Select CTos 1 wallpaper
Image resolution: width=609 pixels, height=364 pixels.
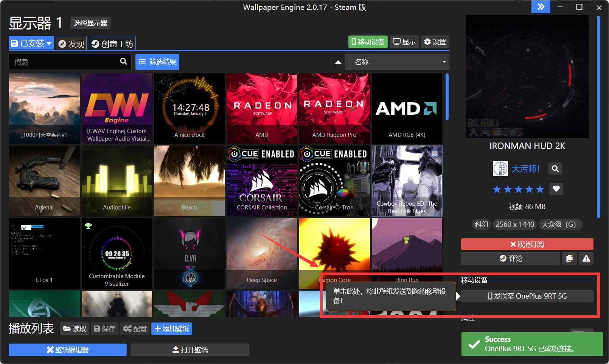point(44,254)
